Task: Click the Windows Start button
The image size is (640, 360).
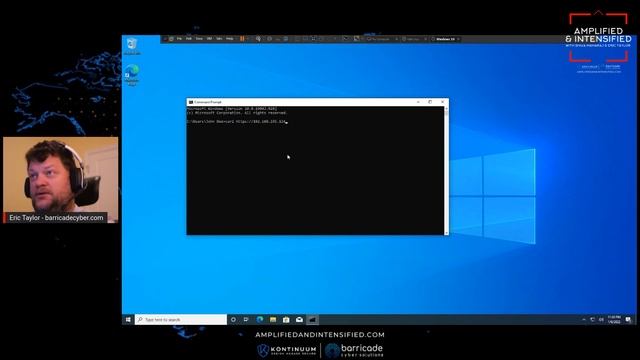Action: (x=128, y=320)
